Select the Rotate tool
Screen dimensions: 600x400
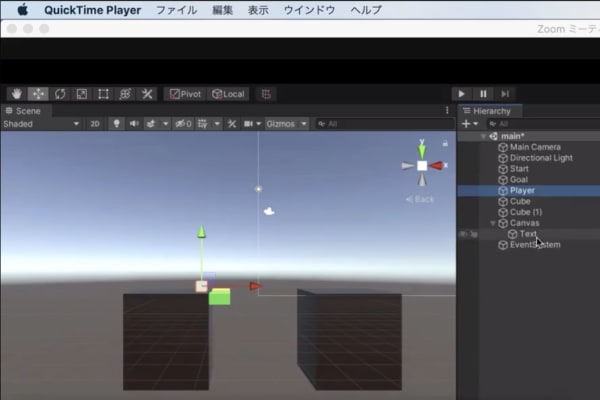click(x=60, y=94)
